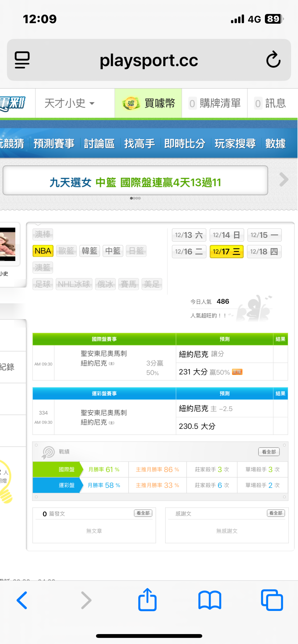Open the 預測賽事 menu item
Image resolution: width=298 pixels, height=644 pixels.
54,144
